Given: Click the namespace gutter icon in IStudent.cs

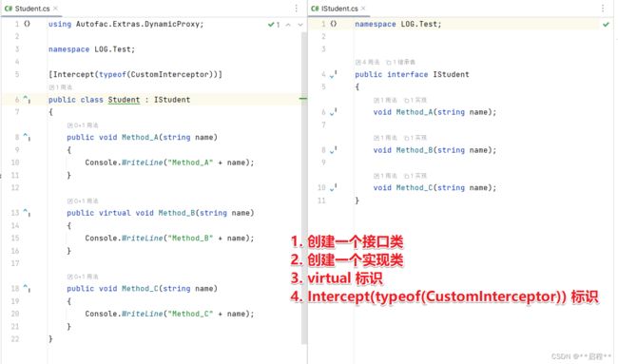Looking at the screenshot, I should (334, 24).
